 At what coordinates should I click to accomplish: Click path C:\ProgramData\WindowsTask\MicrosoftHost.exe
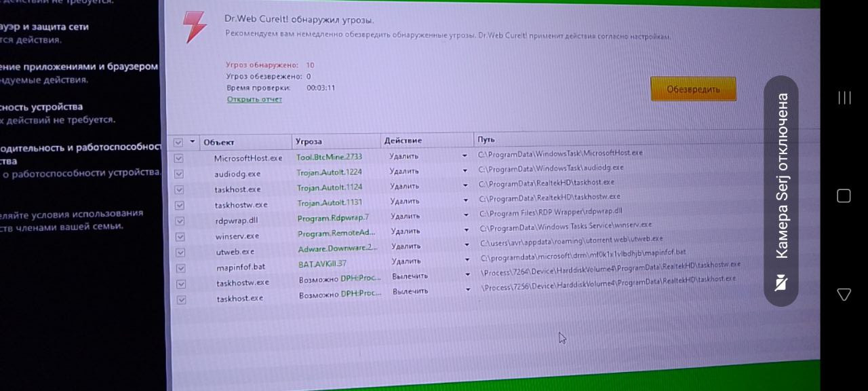(560, 153)
